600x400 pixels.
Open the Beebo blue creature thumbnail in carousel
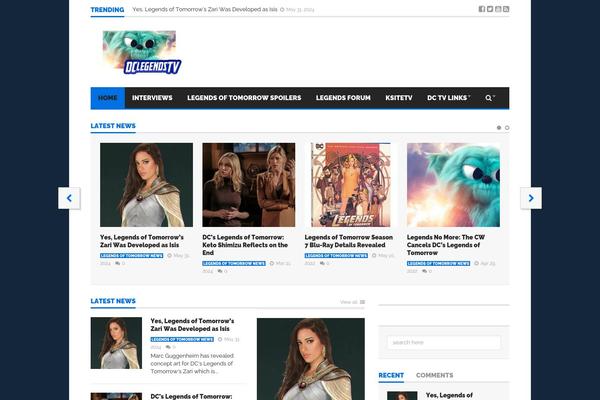point(453,185)
